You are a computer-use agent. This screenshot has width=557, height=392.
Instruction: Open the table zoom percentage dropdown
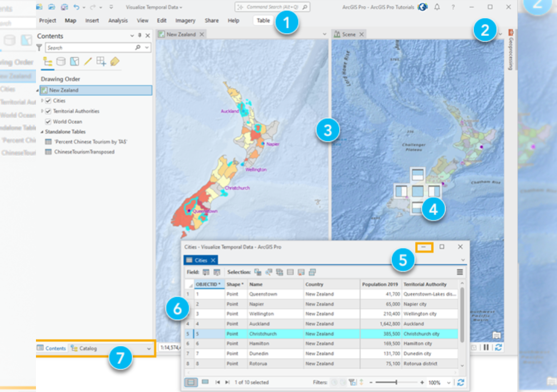pyautogui.click(x=449, y=383)
